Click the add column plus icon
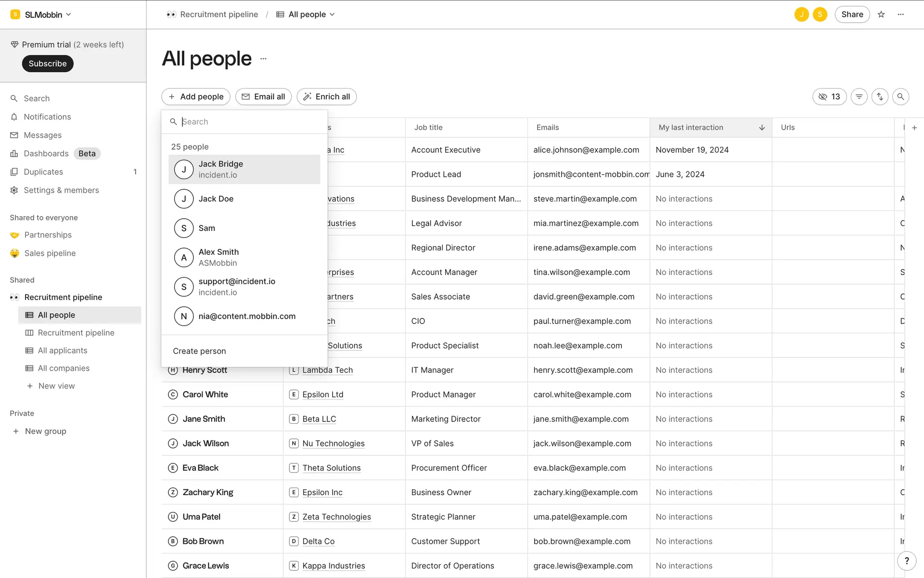Viewport: 924px width, 578px height. [x=914, y=128]
